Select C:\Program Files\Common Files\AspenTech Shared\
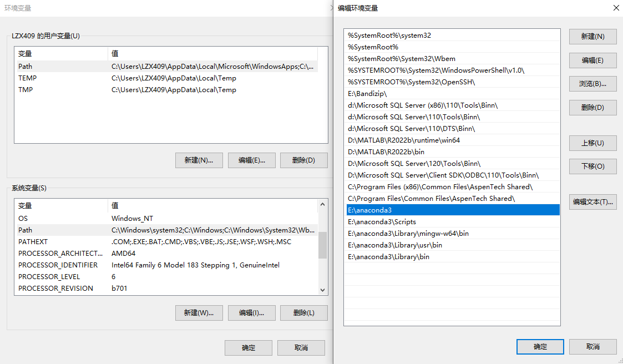Viewport: 623px width, 364px height. (x=453, y=199)
